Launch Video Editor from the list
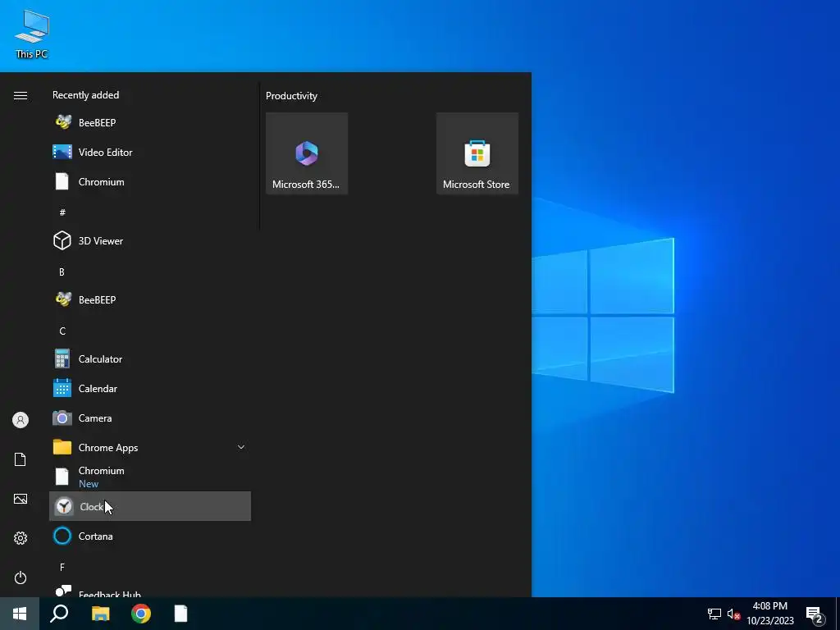 [150, 152]
